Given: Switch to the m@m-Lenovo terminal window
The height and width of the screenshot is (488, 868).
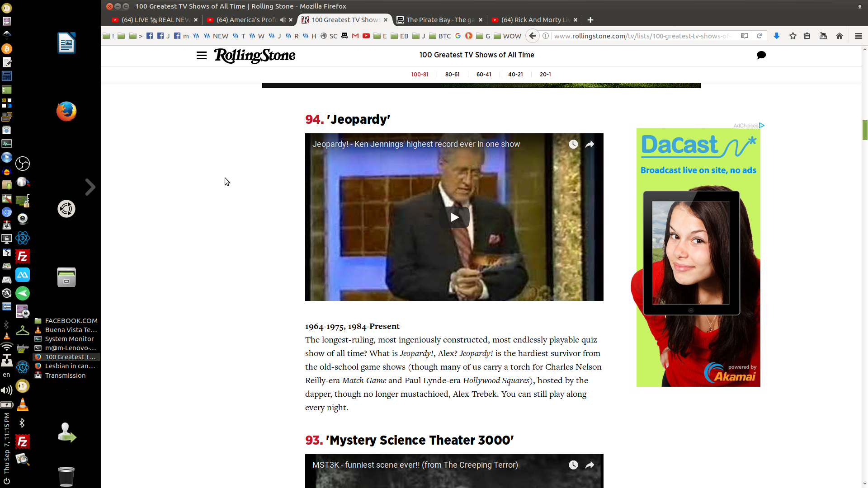Looking at the screenshot, I should [x=66, y=348].
